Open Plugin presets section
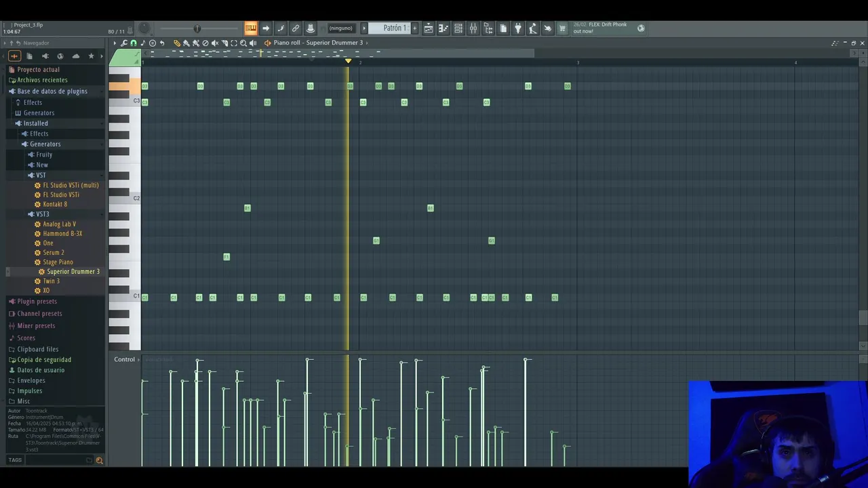Image resolution: width=868 pixels, height=488 pixels. pos(37,302)
